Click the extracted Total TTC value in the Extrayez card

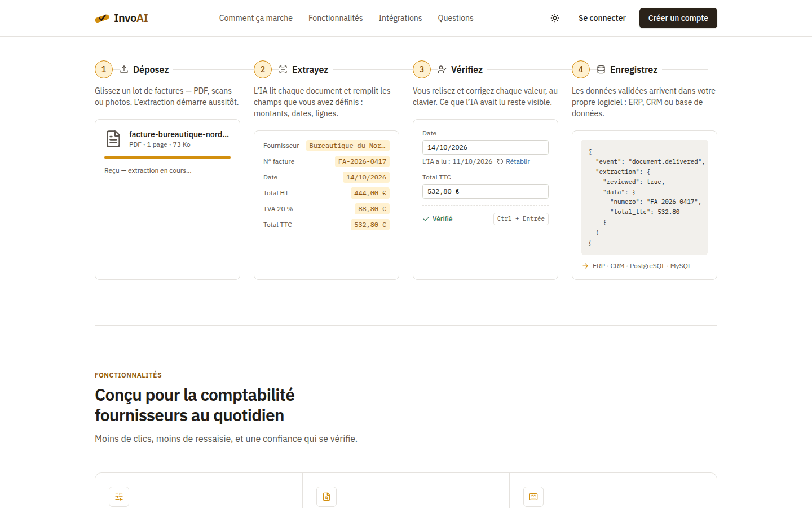click(370, 225)
